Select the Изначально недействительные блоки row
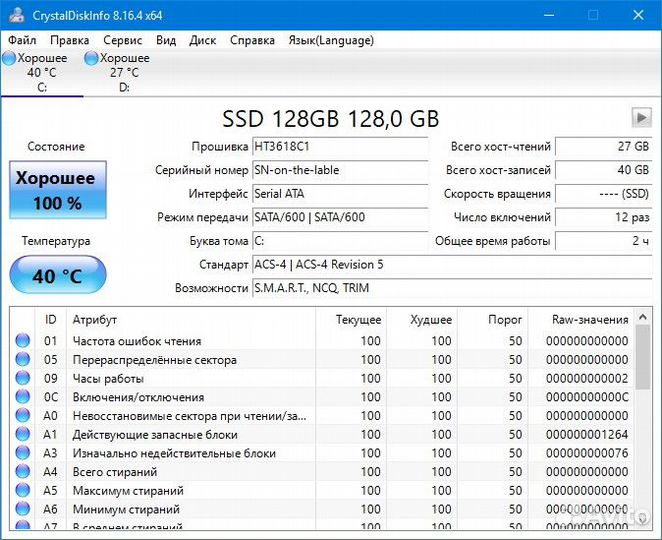662x540 pixels. tap(322, 453)
